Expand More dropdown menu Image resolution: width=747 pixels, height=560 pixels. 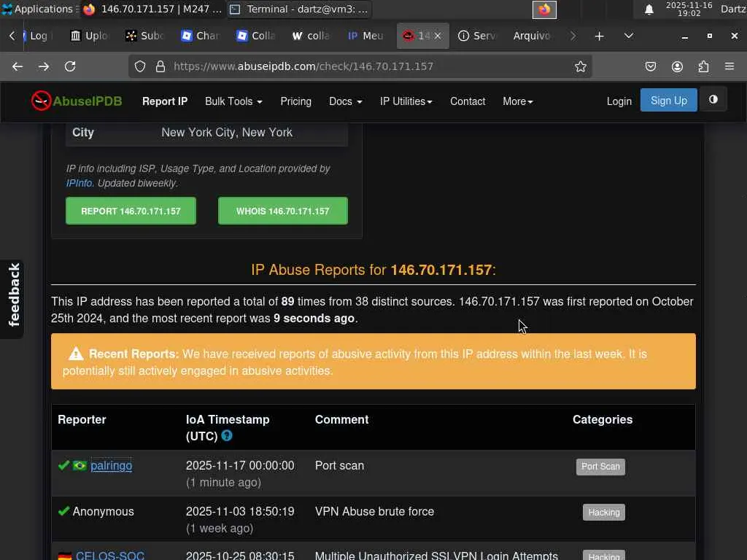517,101
